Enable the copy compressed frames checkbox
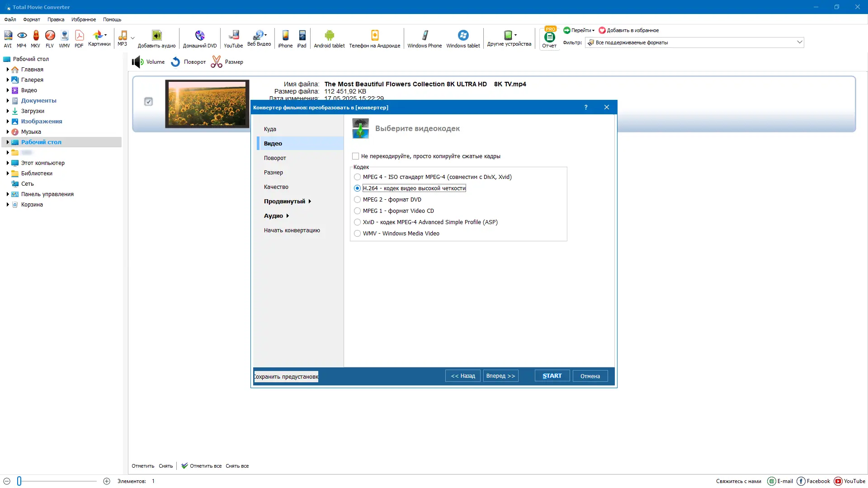The image size is (868, 488). [356, 156]
